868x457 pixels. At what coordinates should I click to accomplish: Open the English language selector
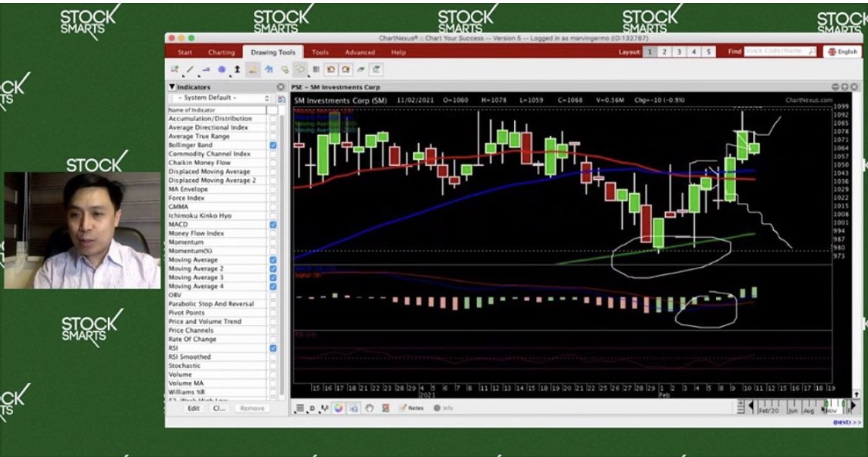click(x=843, y=52)
